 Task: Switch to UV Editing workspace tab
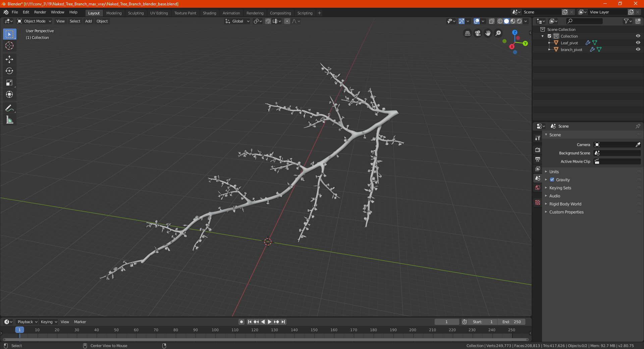pos(159,13)
